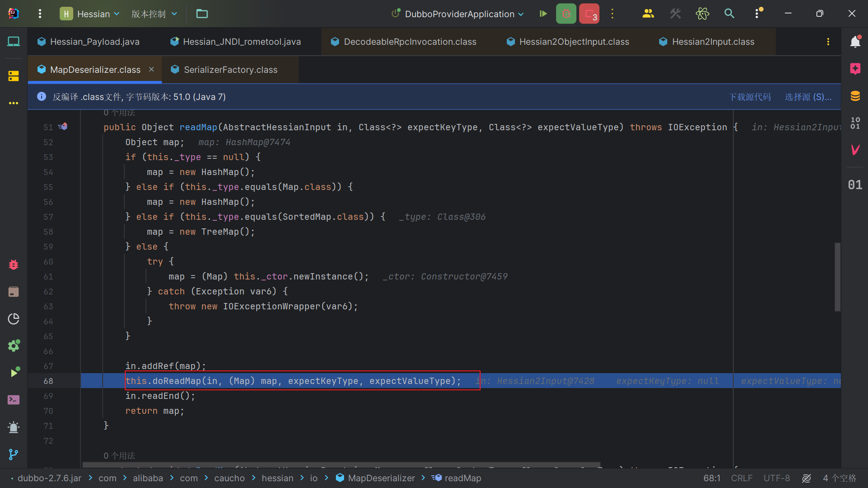Open More tool windows ellipsis

[x=14, y=103]
